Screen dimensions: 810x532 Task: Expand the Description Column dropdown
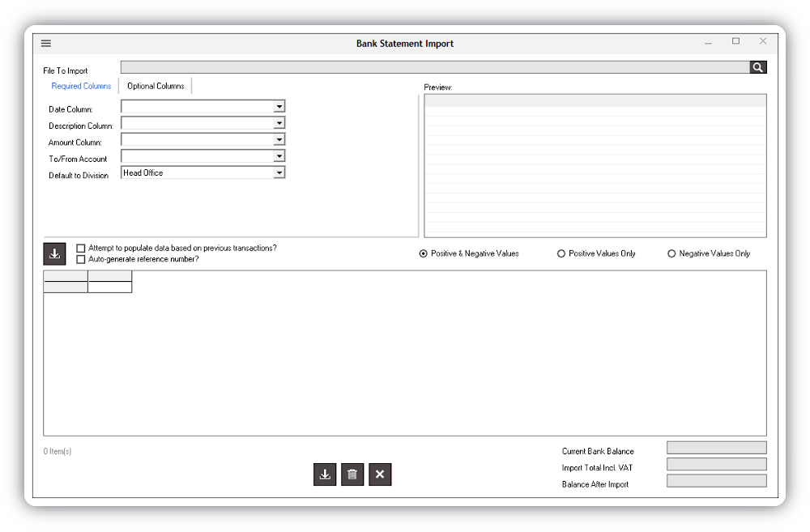(279, 123)
